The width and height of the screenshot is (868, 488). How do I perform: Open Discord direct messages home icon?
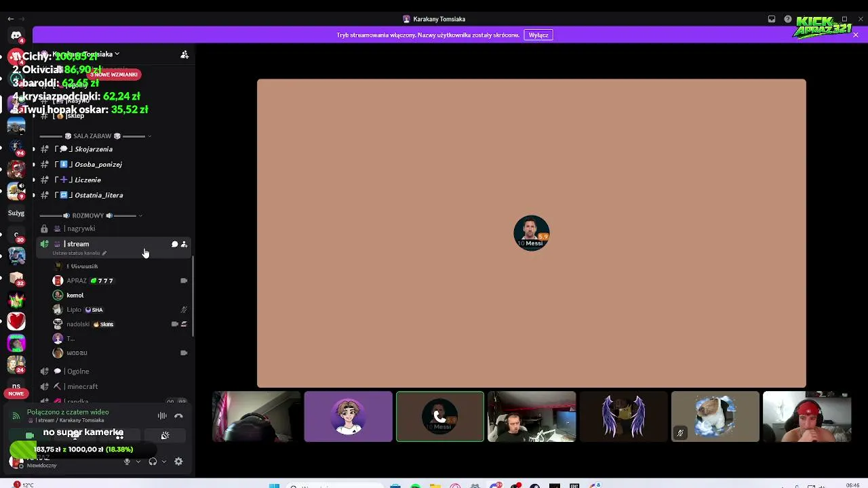(16, 35)
